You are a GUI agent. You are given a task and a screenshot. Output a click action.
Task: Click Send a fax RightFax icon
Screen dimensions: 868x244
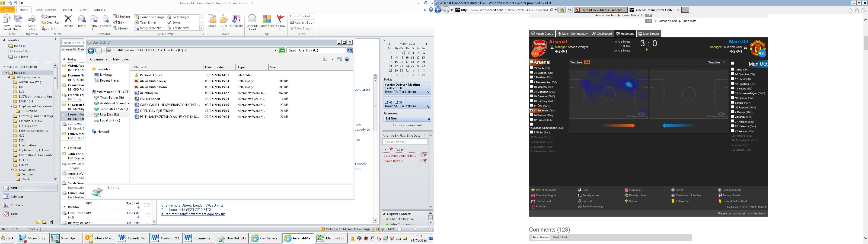(32, 23)
